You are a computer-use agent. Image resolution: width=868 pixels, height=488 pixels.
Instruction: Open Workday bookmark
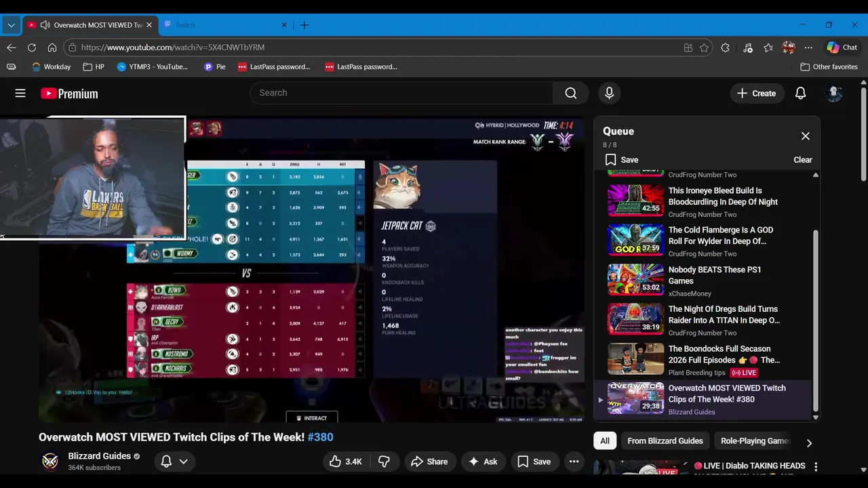coord(51,67)
